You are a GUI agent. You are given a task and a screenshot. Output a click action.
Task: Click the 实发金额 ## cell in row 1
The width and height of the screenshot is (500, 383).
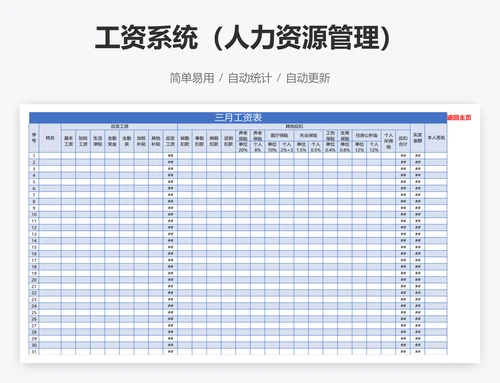418,156
